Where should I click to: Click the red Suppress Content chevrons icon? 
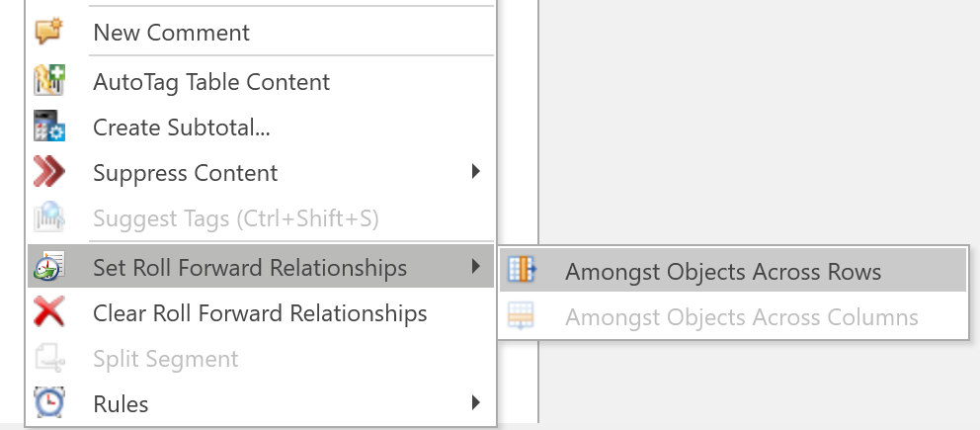tap(48, 171)
